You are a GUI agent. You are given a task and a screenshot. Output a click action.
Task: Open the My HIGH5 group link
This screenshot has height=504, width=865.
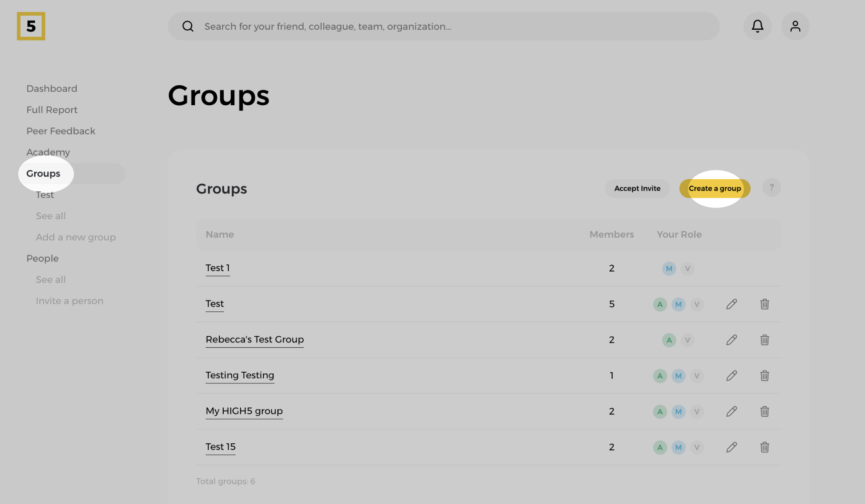244,411
